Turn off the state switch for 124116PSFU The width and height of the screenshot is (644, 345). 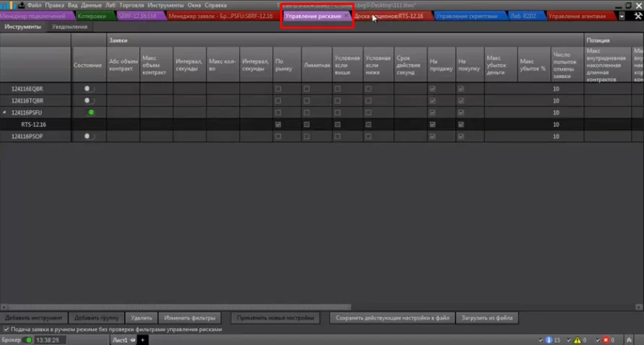pos(90,113)
